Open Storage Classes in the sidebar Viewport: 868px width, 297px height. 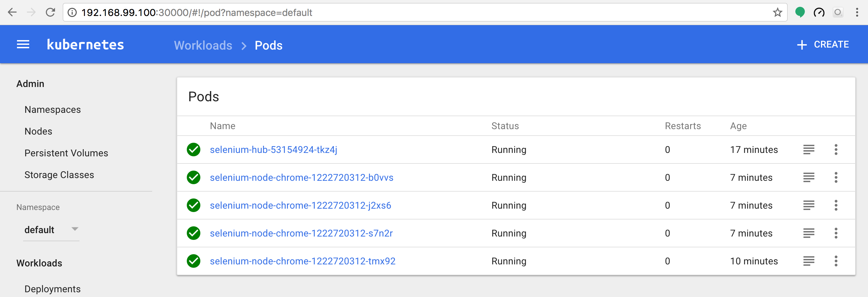point(59,175)
